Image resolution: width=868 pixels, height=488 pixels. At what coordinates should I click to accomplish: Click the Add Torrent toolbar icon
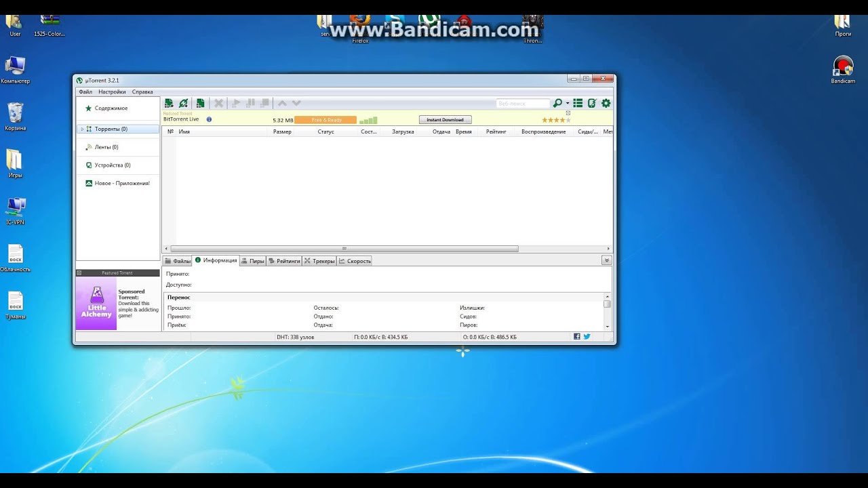point(169,103)
